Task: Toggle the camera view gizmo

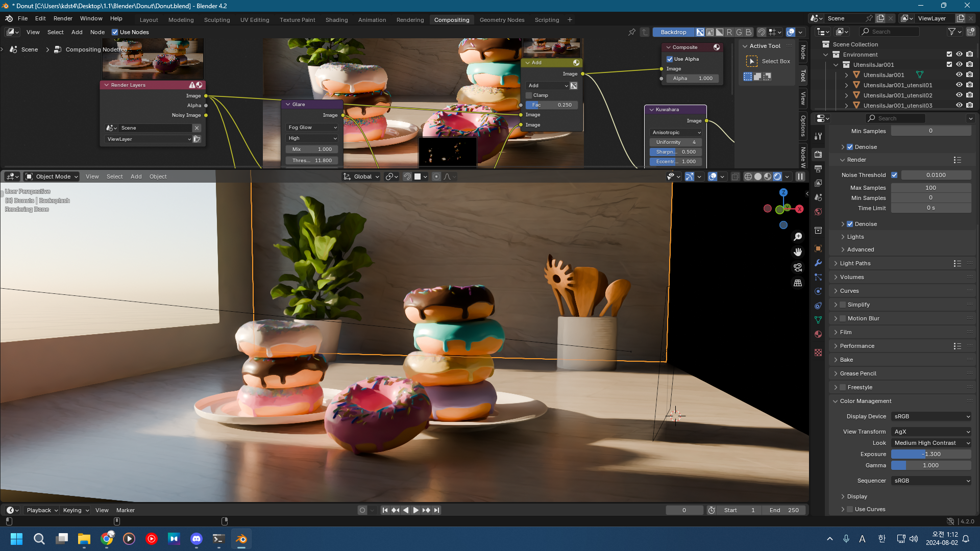Action: click(x=798, y=267)
